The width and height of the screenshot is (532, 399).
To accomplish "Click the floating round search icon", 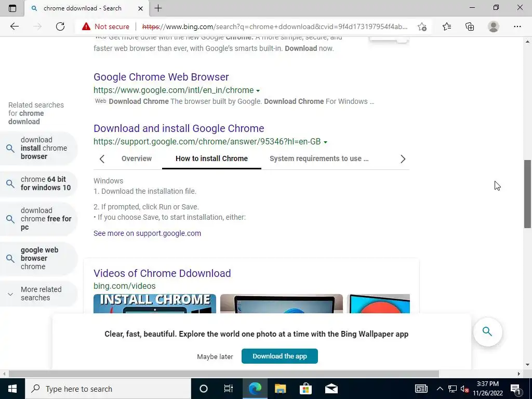I will [487, 331].
